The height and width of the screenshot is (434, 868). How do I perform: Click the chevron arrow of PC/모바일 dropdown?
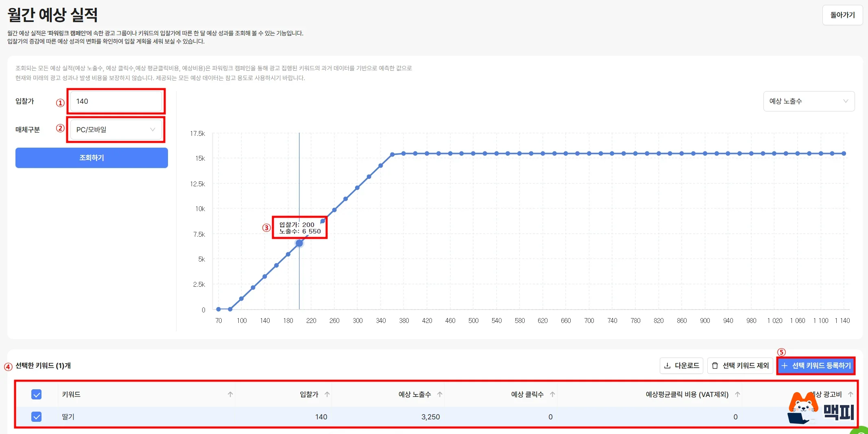(x=153, y=130)
